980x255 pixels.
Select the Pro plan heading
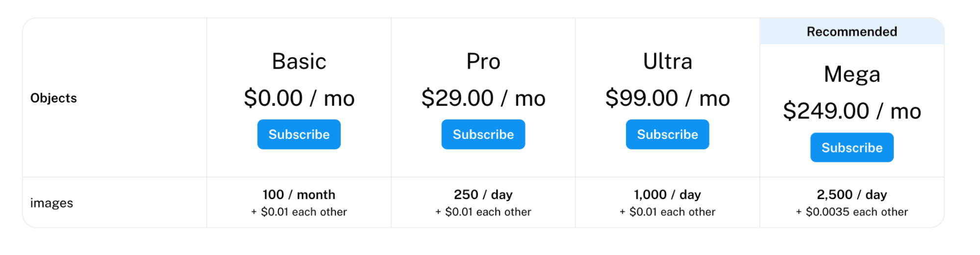[483, 61]
